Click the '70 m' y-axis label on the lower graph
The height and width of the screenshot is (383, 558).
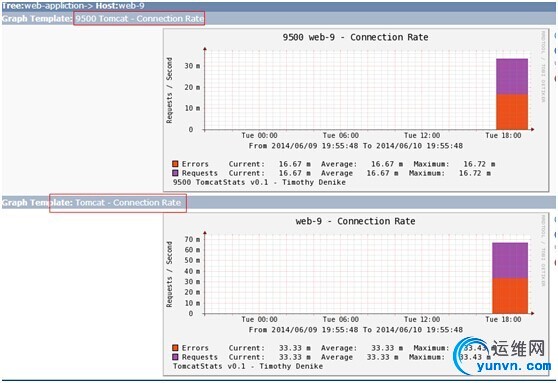coord(192,239)
